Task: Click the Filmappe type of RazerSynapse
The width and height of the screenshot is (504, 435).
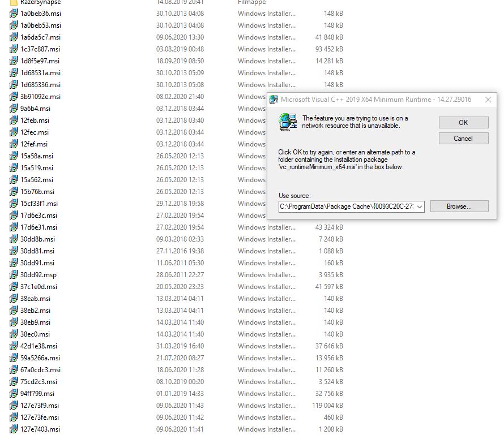Action: coord(251,3)
